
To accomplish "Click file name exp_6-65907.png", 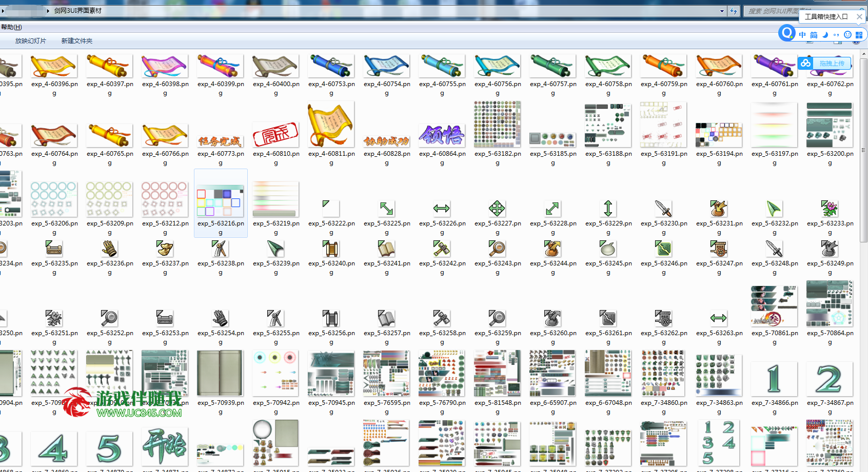I will pos(553,407).
